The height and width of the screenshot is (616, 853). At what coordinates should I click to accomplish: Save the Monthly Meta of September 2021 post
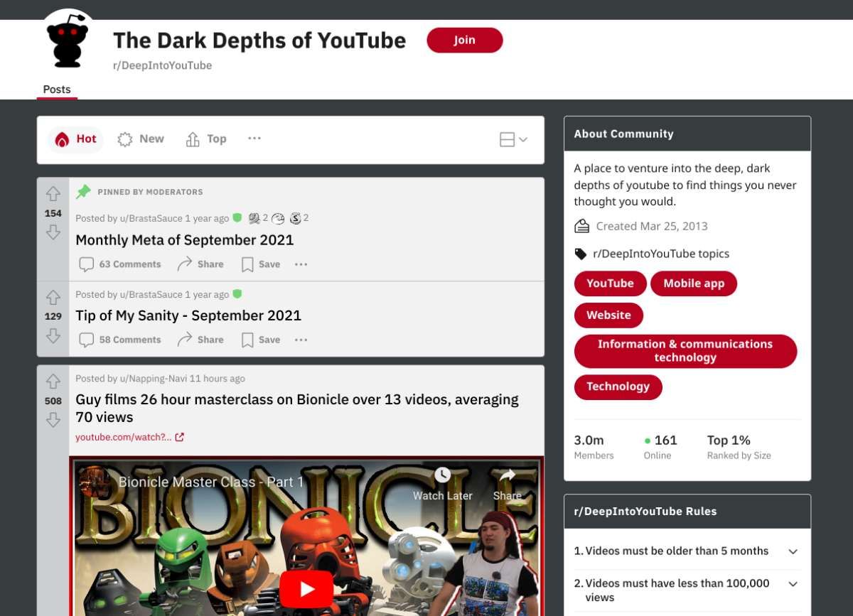pos(261,264)
